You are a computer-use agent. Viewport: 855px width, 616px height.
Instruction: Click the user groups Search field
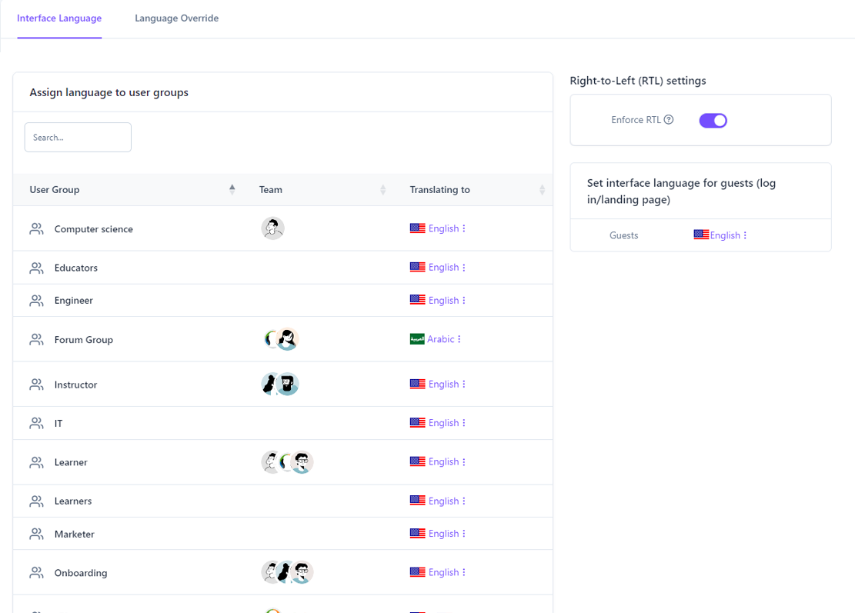point(78,138)
